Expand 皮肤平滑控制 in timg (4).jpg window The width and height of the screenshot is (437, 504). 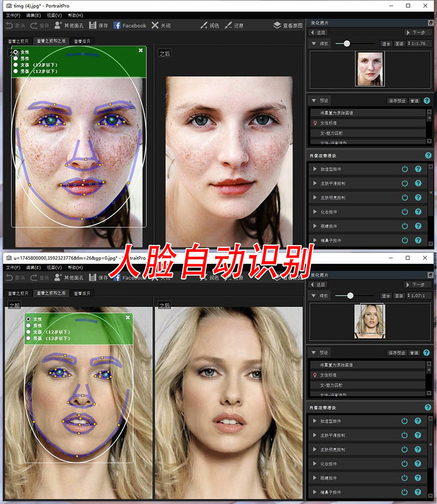tap(315, 183)
